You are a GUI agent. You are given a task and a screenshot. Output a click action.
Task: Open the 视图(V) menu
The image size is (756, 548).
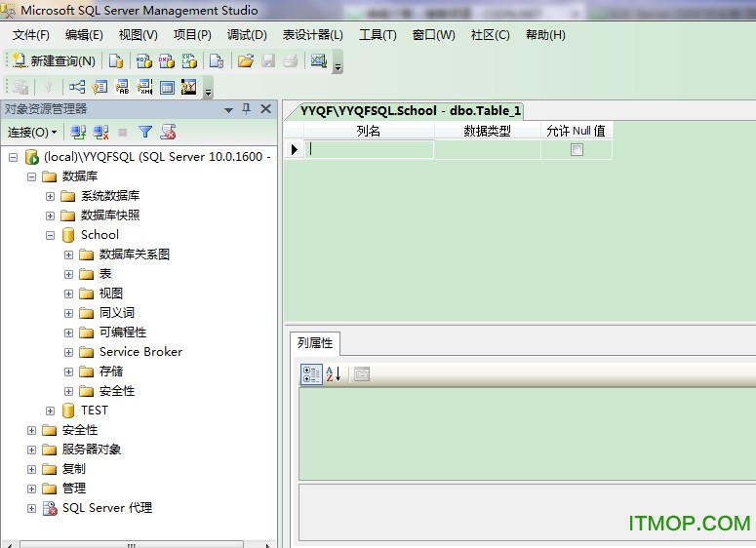point(139,35)
